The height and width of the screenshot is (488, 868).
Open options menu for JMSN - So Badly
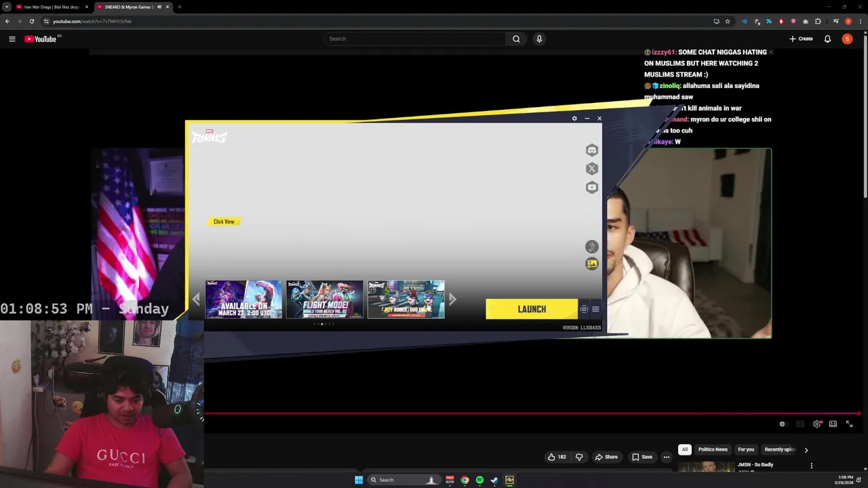(811, 466)
